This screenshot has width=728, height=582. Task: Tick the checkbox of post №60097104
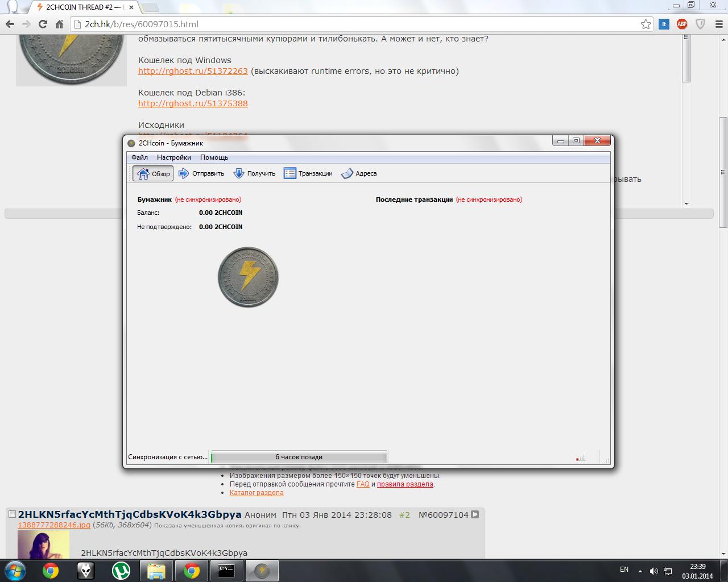(12, 514)
